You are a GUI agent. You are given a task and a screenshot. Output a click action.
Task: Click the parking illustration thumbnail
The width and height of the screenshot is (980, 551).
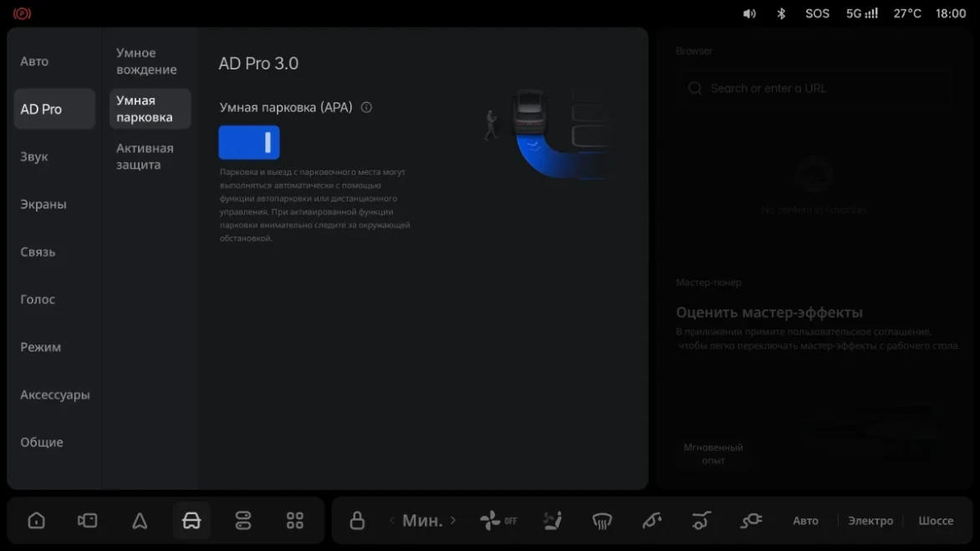click(x=546, y=134)
